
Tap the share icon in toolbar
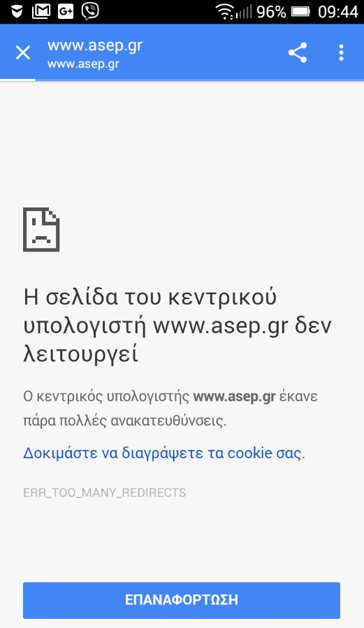pos(298,52)
